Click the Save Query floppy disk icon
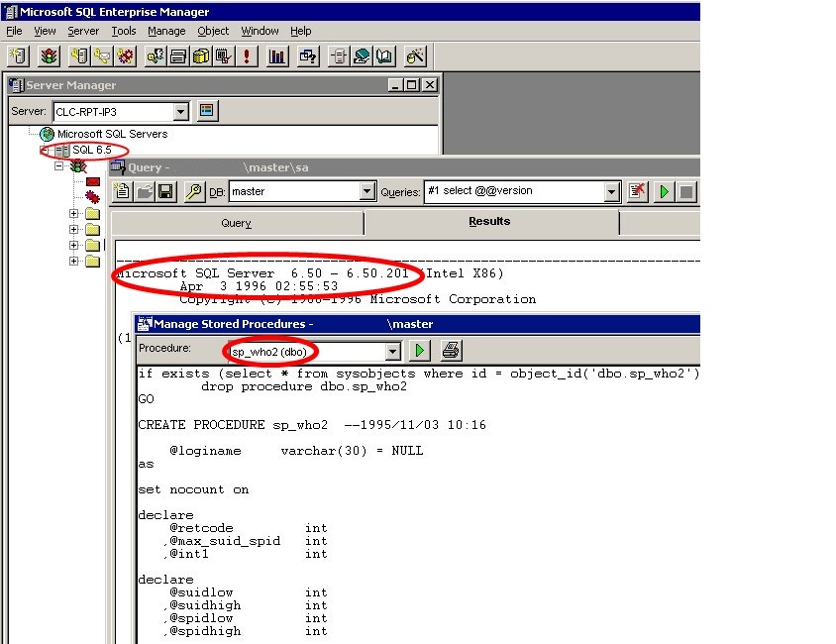The image size is (836, 644). [166, 191]
